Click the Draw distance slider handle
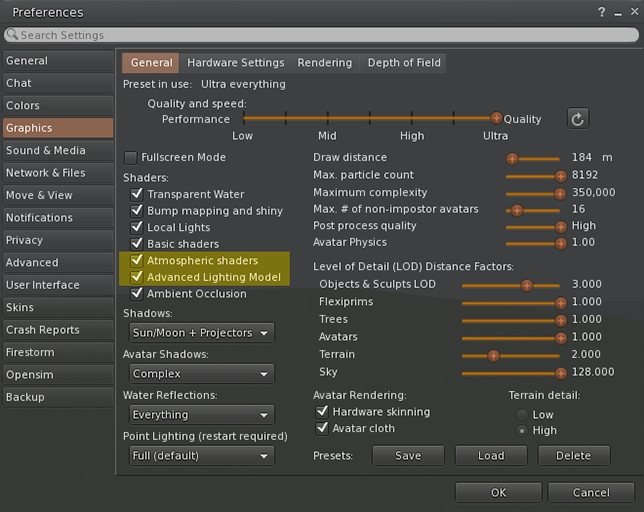This screenshot has width=644, height=512. click(x=512, y=158)
